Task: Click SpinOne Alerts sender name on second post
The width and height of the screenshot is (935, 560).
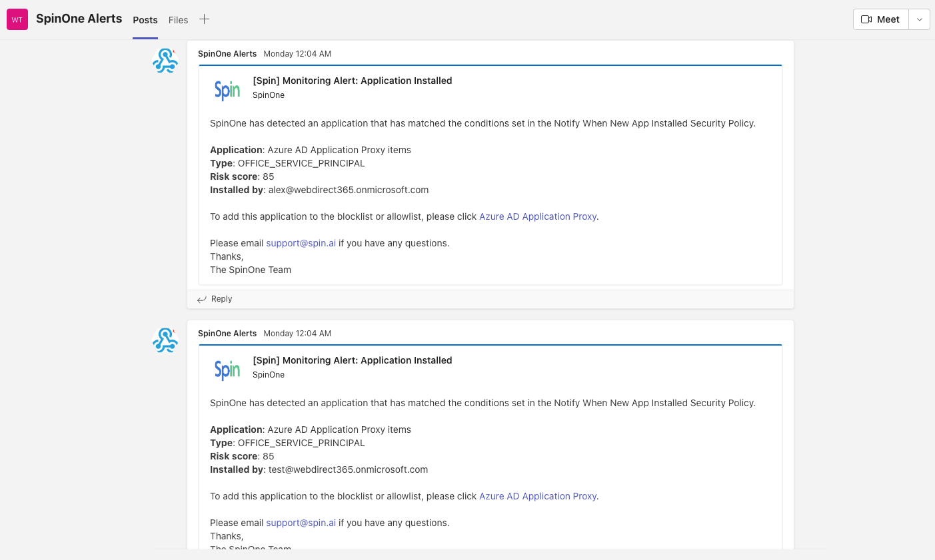Action: 227,334
